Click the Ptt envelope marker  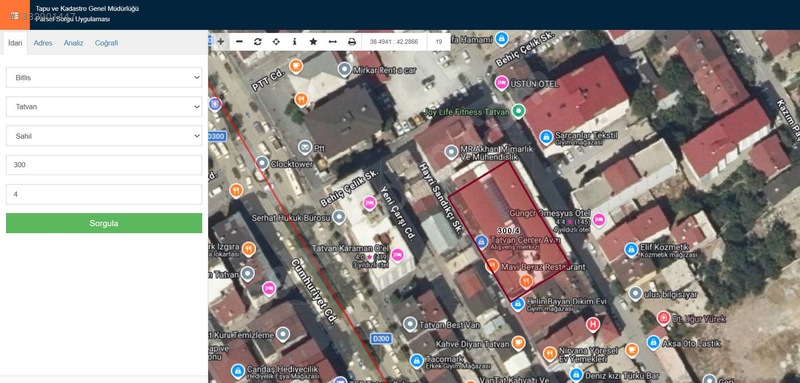pos(305,147)
